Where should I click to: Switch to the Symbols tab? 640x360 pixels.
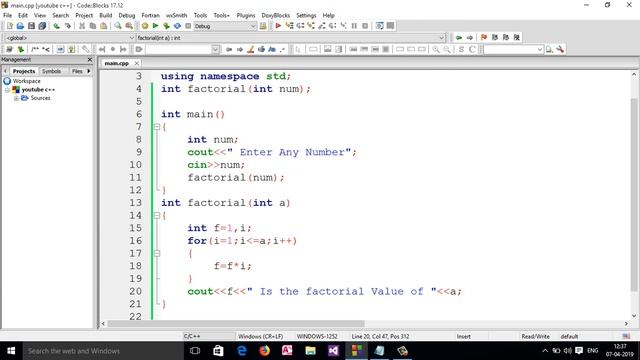coord(51,71)
